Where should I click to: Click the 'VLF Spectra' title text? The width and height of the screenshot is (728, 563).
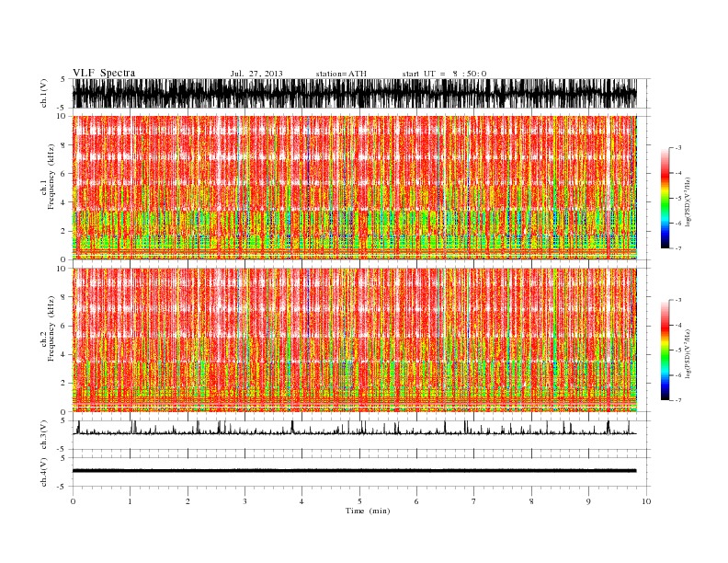[104, 73]
